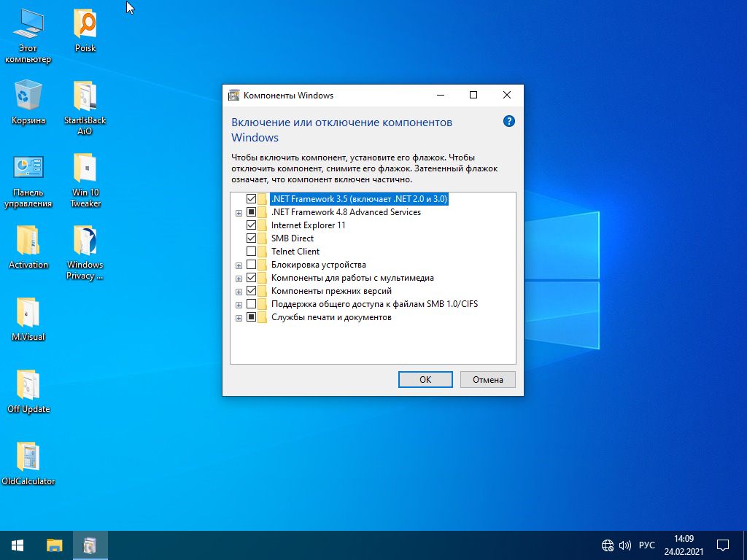Expand Службы печати и документов
This screenshot has height=560, width=747.
click(239, 317)
